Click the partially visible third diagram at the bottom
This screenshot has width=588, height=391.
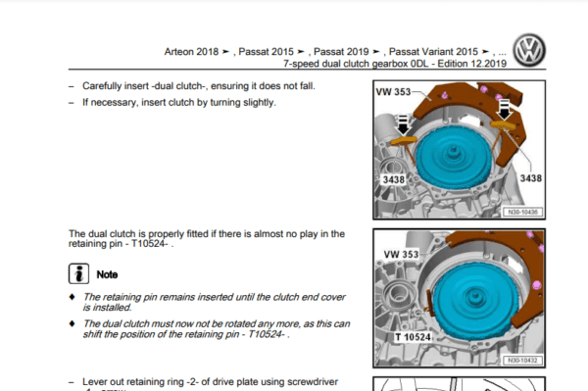pyautogui.click(x=459, y=384)
